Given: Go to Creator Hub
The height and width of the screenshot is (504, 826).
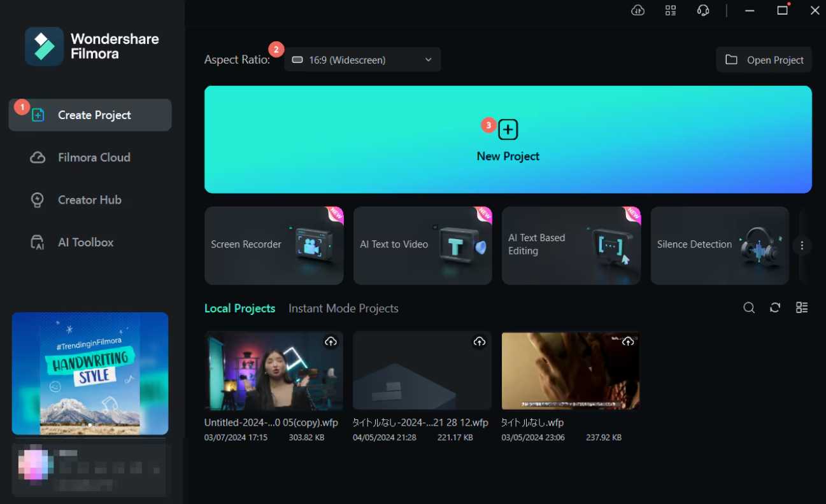Looking at the screenshot, I should point(90,200).
